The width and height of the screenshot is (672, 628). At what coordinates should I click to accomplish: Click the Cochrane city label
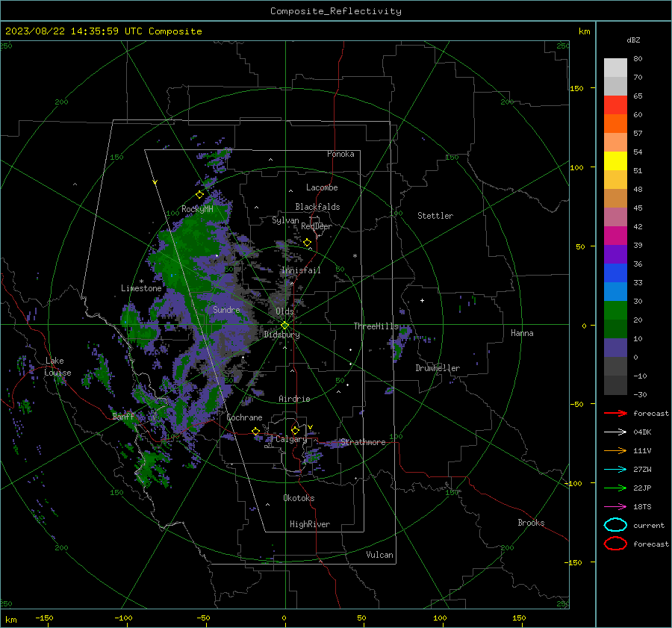pos(244,417)
